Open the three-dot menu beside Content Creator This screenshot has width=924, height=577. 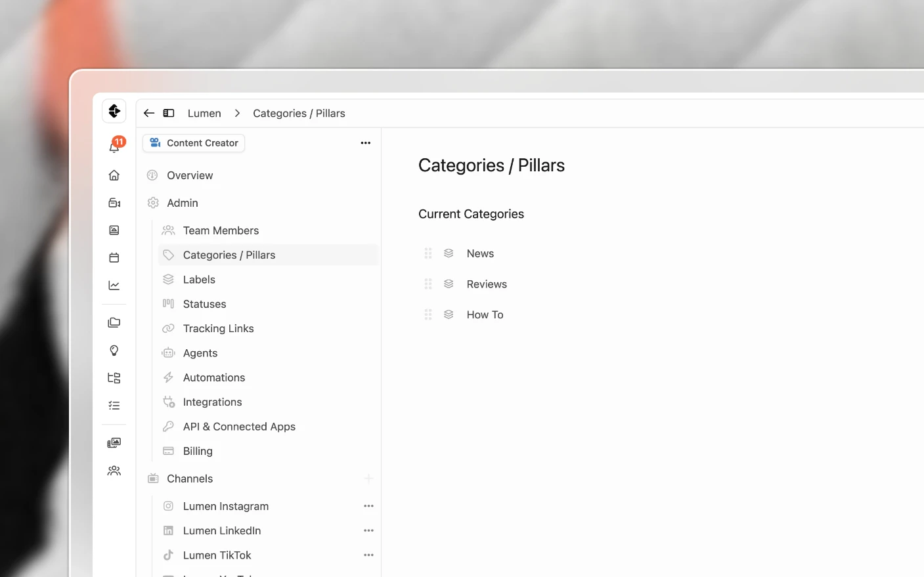[366, 143]
